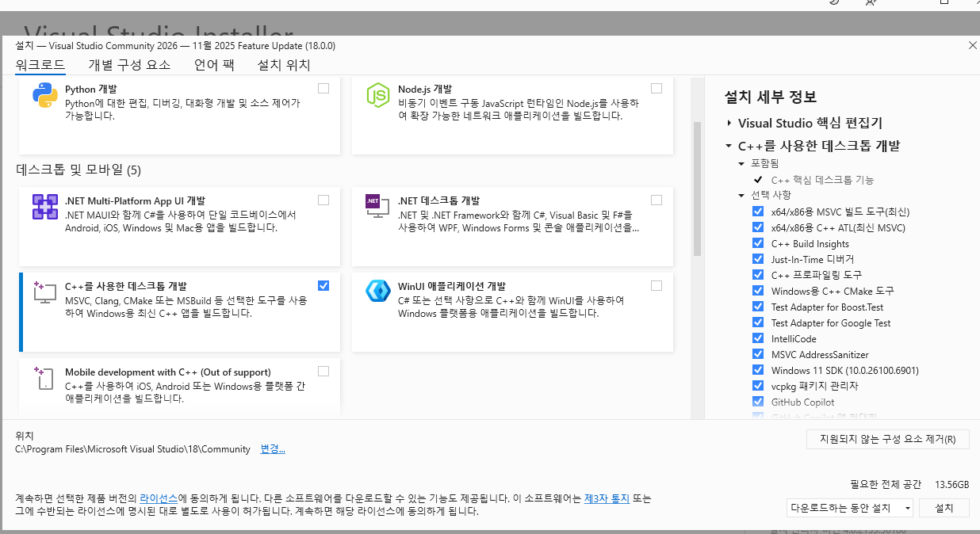
Task: Collapse C++를 사용한 데스크톱 개발 details
Action: (729, 146)
